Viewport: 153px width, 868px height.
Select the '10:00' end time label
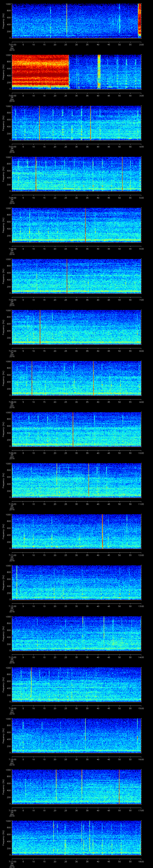pos(141,453)
